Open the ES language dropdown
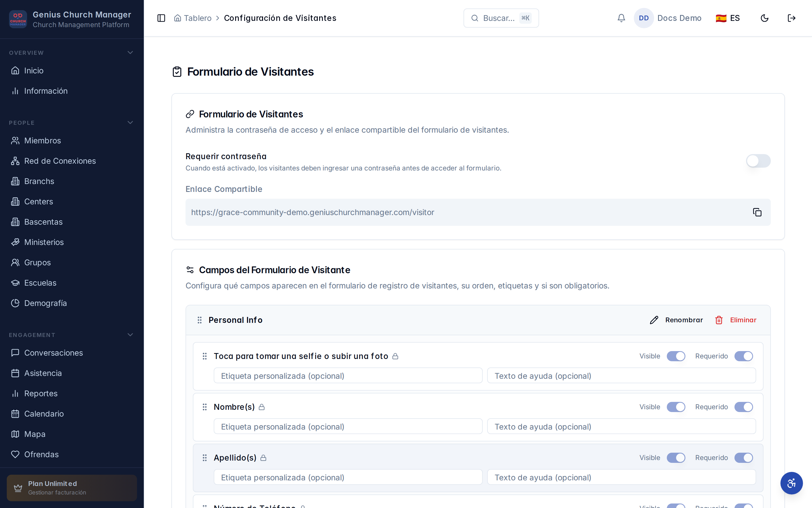This screenshot has width=812, height=508. tap(728, 18)
